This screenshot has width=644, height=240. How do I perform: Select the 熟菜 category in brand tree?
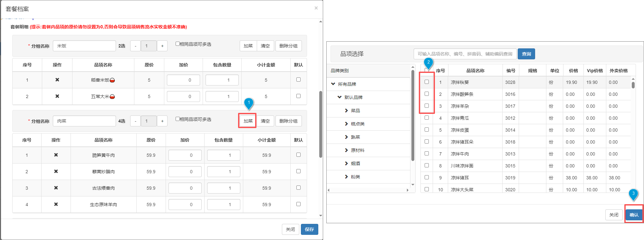pos(355,137)
